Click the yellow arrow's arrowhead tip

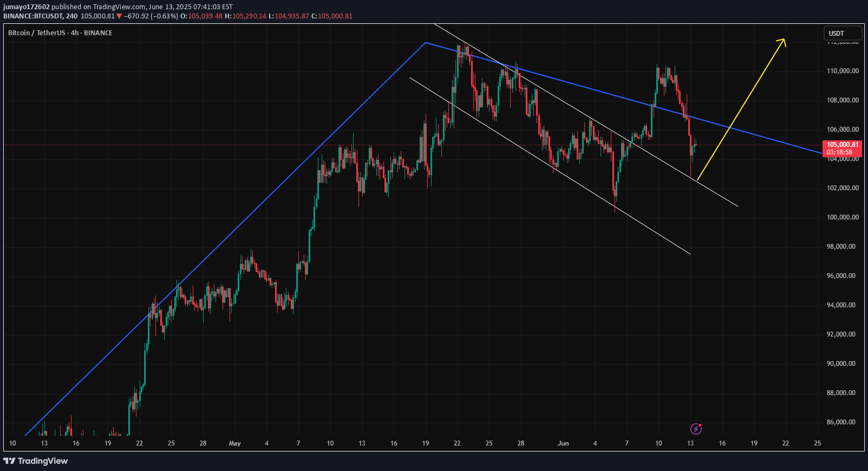(784, 40)
